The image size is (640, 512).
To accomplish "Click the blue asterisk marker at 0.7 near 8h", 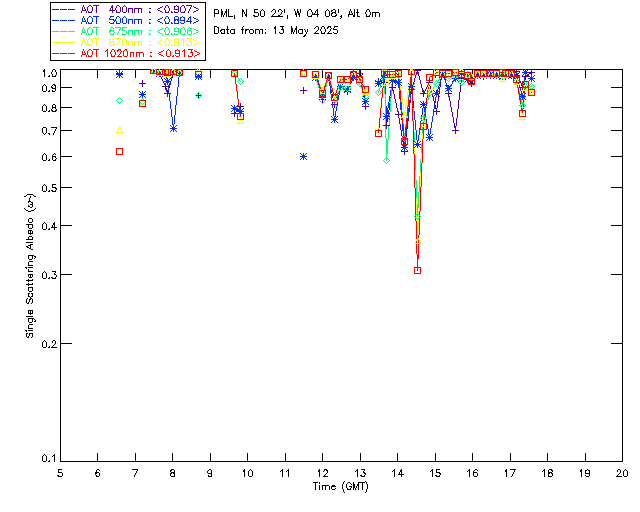I will [173, 129].
